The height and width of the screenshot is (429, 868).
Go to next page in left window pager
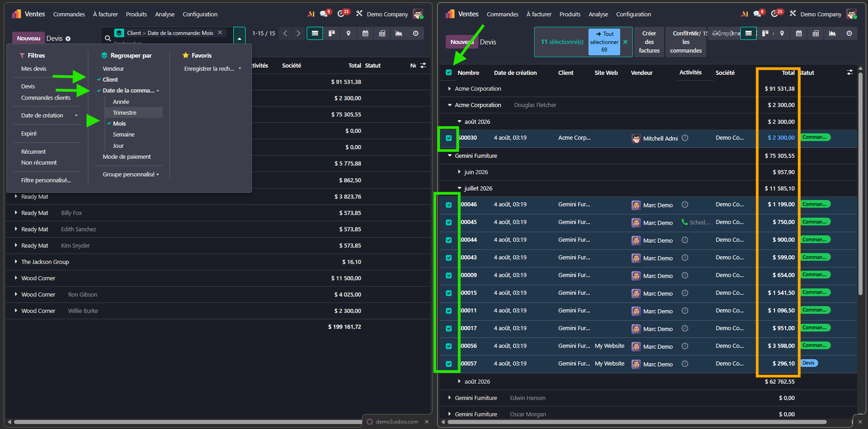(298, 33)
